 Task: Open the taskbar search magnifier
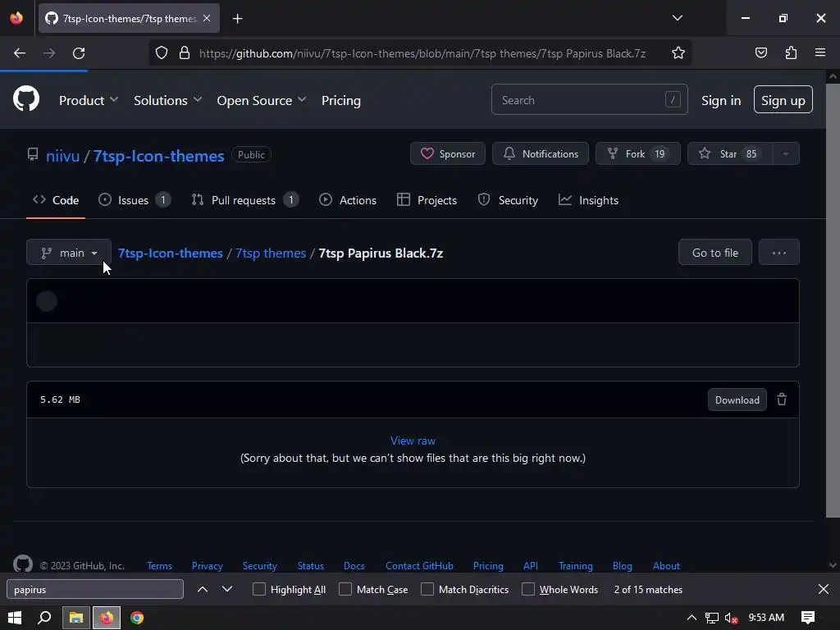point(44,618)
